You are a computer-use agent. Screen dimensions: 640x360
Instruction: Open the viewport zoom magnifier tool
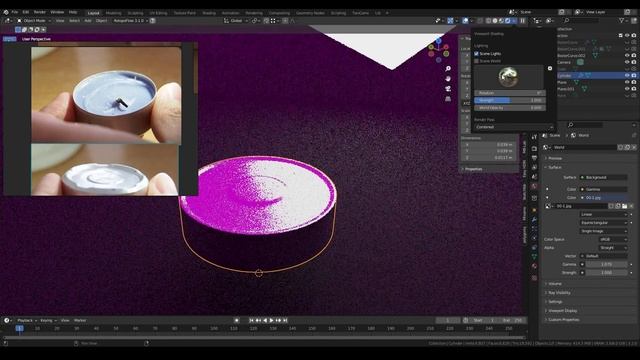coord(448,69)
